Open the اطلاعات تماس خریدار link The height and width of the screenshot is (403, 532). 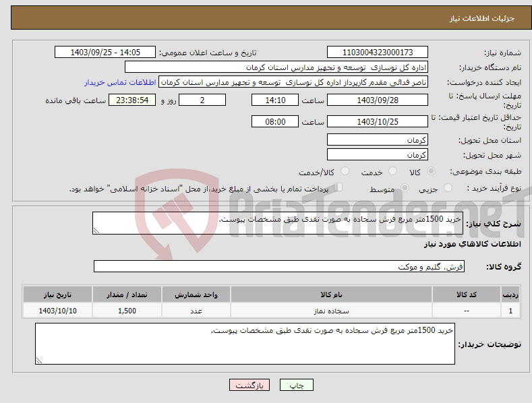coord(120,82)
